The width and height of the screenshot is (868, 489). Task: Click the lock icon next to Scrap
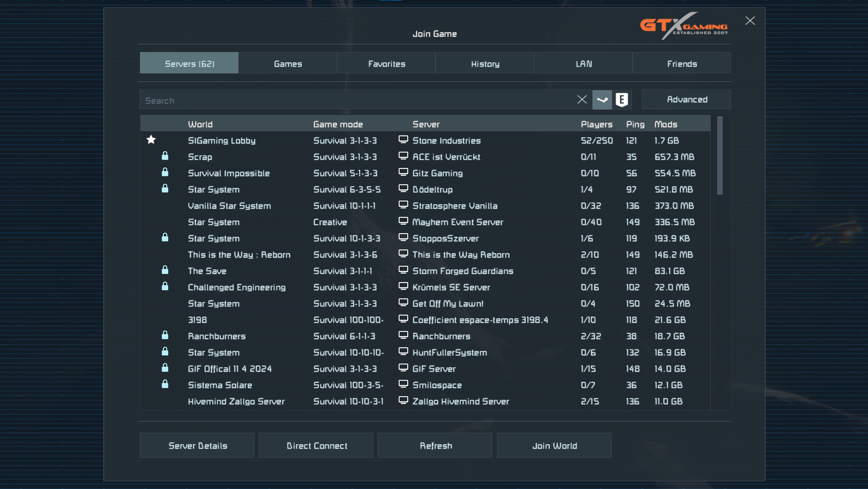165,156
